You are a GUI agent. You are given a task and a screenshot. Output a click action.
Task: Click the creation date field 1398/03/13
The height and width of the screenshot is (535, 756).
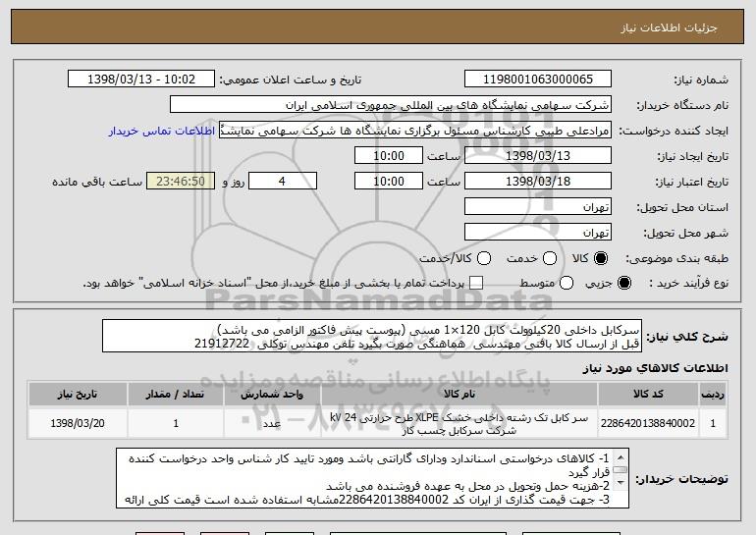pos(538,156)
